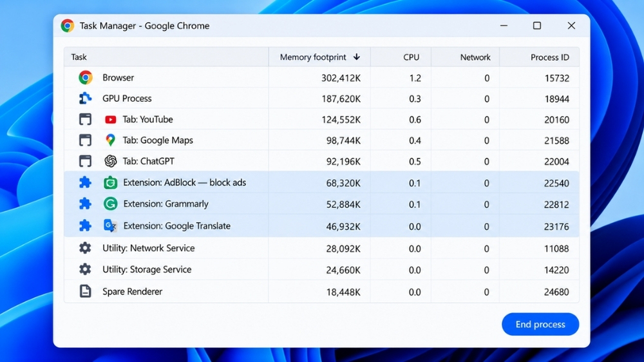Click the ChatGPT favicon
This screenshot has height=362, width=644.
click(x=111, y=161)
